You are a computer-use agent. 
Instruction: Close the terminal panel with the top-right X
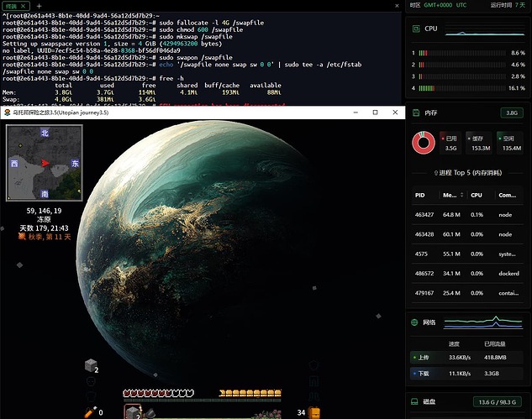point(397,6)
